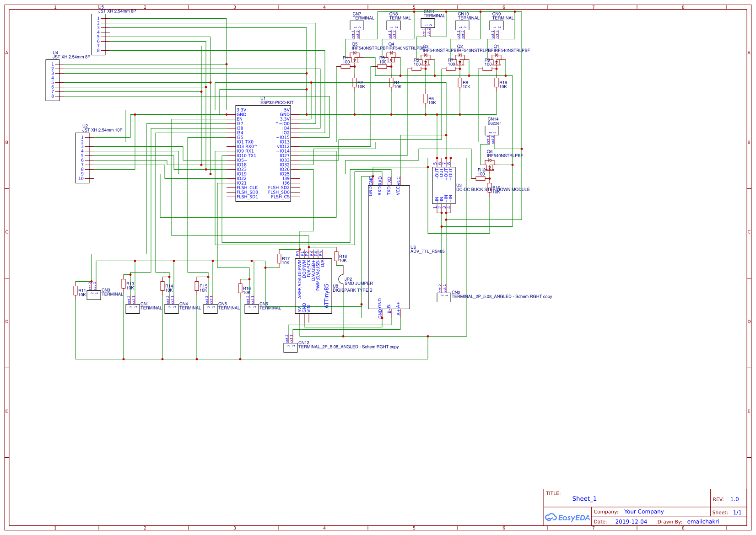Click the Sheet_1 title text
Screen dimensions: 756x535
[584, 499]
